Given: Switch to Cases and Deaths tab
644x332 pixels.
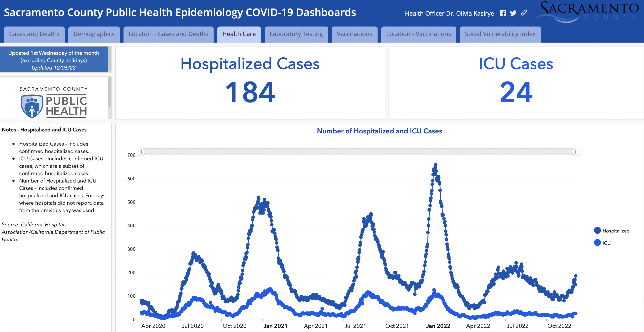Looking at the screenshot, I should pos(34,34).
